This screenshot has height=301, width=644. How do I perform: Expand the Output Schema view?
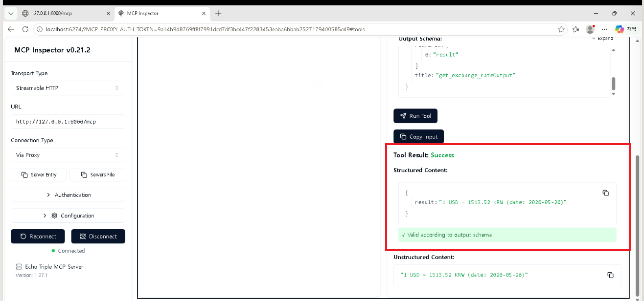(602, 39)
